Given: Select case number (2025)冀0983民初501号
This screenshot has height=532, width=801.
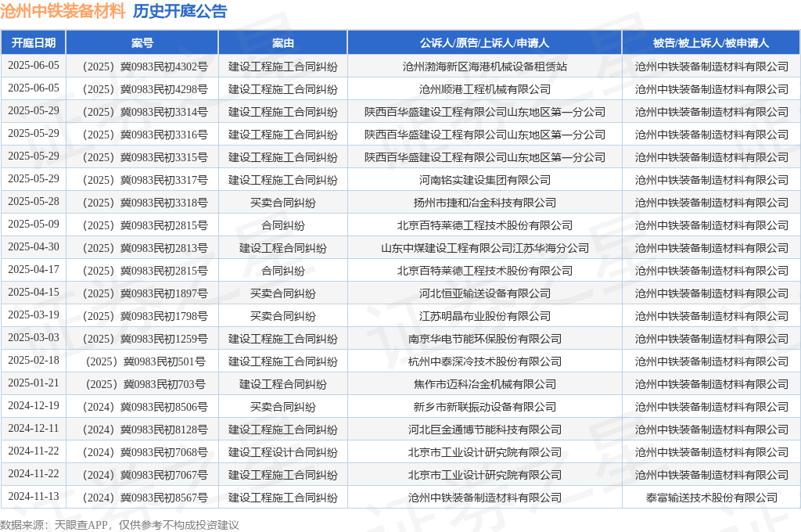Looking at the screenshot, I should pyautogui.click(x=145, y=361).
